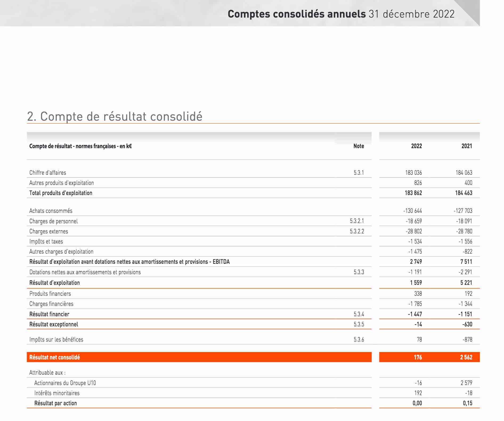Click the value '338'

pyautogui.click(x=418, y=294)
